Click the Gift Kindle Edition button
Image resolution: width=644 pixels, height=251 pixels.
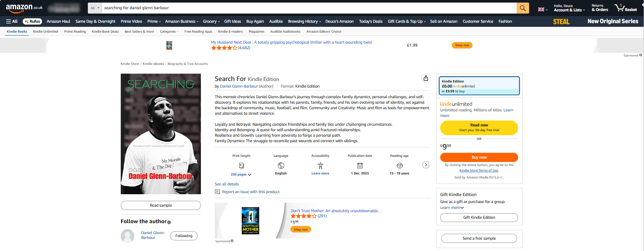pyautogui.click(x=479, y=217)
